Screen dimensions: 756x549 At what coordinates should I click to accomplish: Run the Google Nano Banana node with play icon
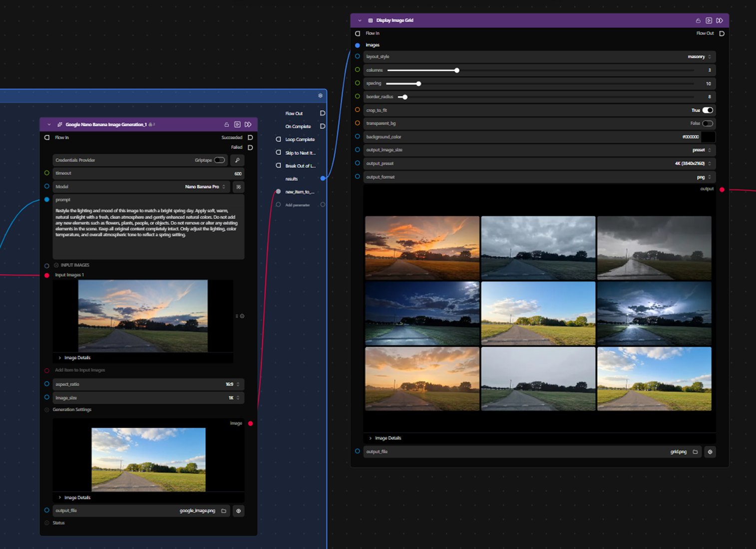point(237,124)
